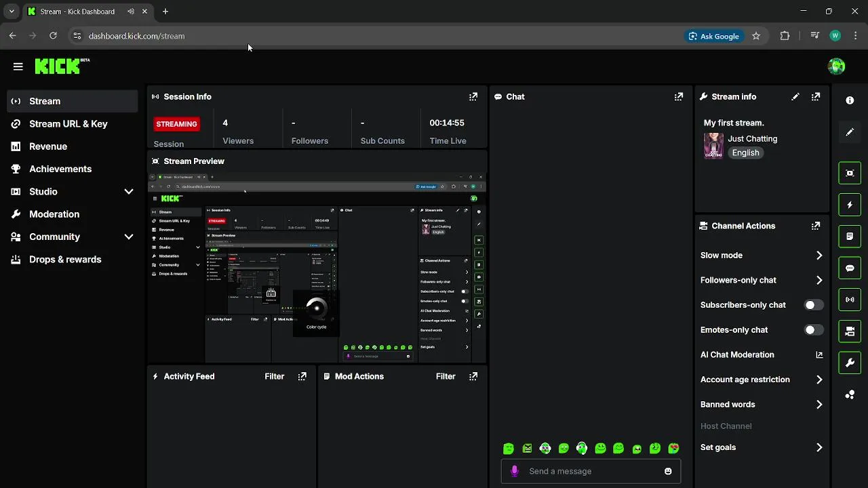This screenshot has width=868, height=488.
Task: Click the English language tag
Action: [745, 152]
